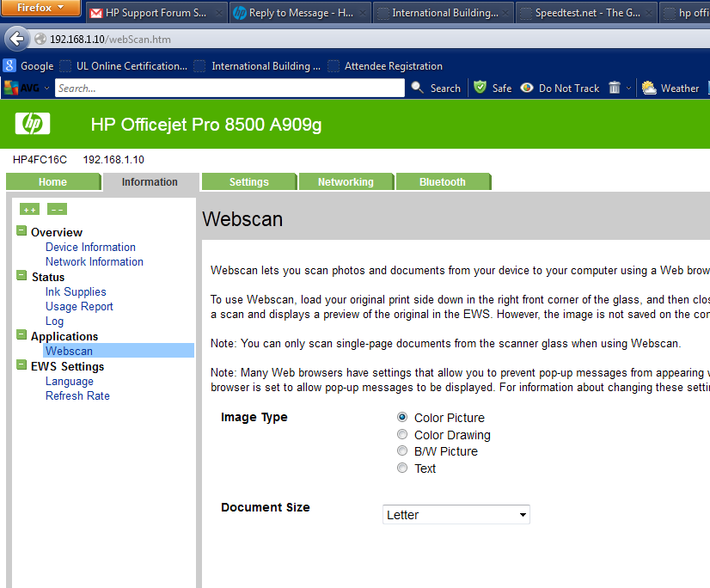Image resolution: width=710 pixels, height=588 pixels.
Task: Open the Bluetooth tab
Action: 443,181
